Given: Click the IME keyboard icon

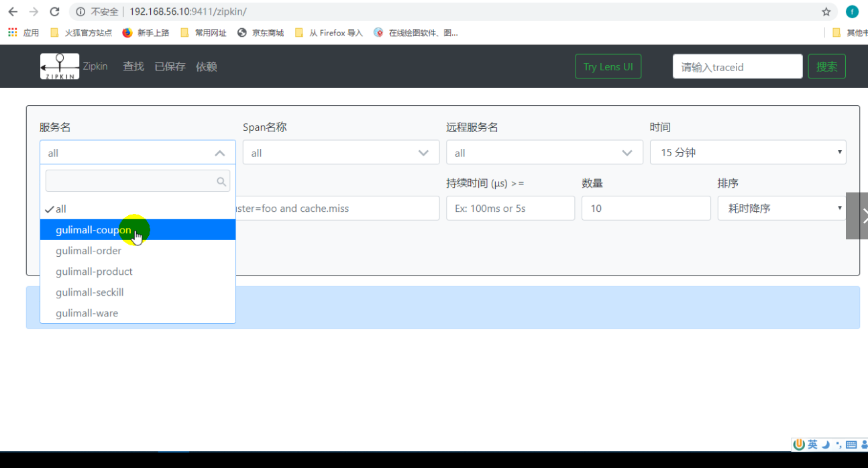Looking at the screenshot, I should 851,445.
